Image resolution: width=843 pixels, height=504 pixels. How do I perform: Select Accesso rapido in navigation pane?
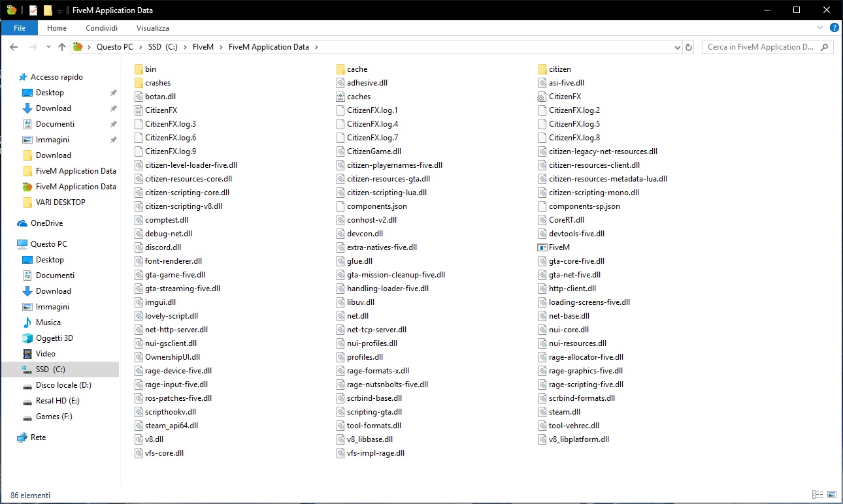coord(50,77)
